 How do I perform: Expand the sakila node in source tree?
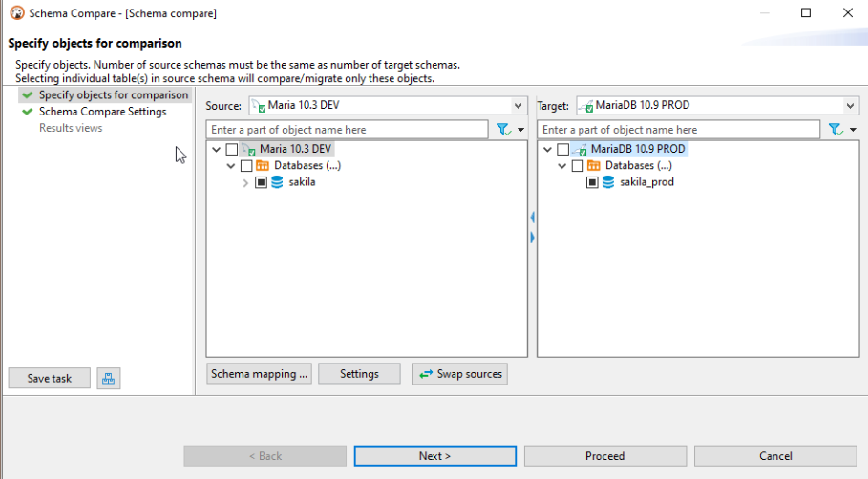click(x=245, y=182)
